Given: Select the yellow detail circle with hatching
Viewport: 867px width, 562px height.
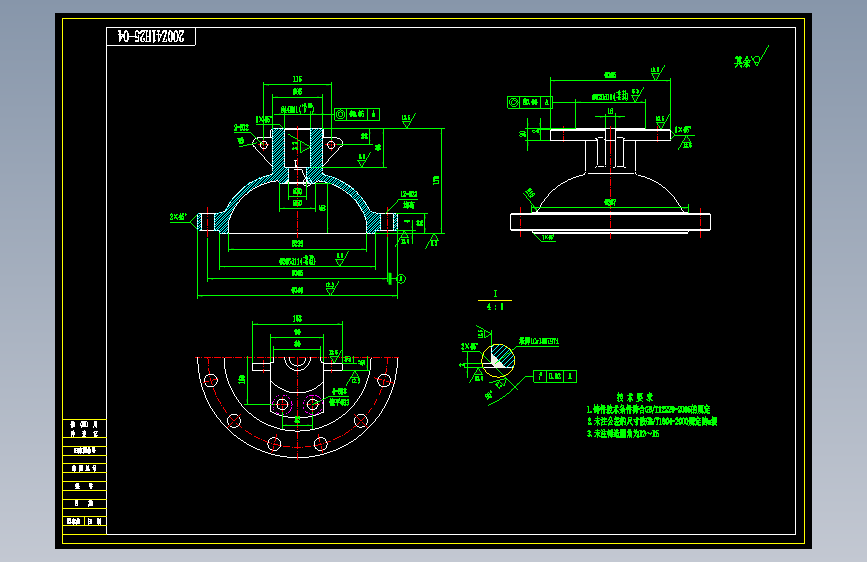Looking at the screenshot, I should coord(498,360).
